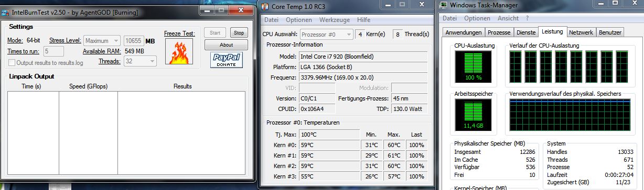Click the LGA 1366 platform field
Screen dimensions: 644x190
[x=363, y=67]
